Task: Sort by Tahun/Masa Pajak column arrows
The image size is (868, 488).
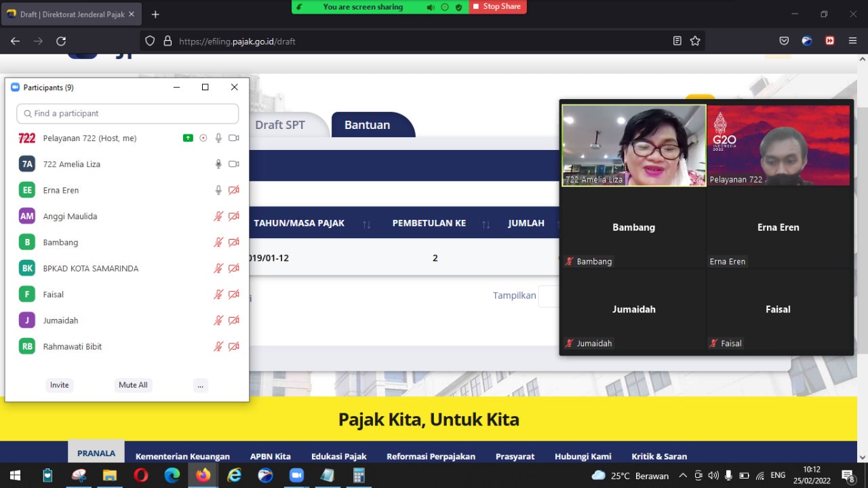Action: click(x=366, y=224)
